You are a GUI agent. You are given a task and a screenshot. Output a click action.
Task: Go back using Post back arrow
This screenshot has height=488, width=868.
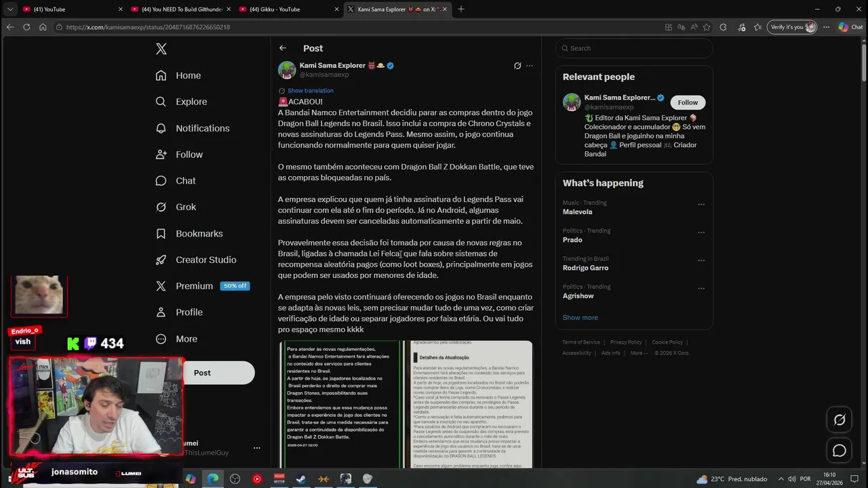(x=283, y=48)
